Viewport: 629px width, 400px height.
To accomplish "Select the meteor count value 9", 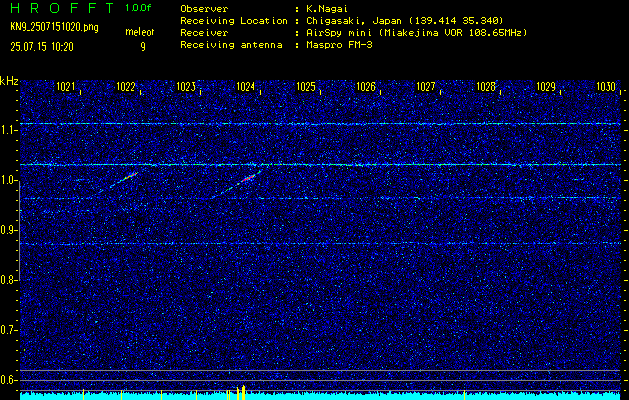I will point(143,47).
